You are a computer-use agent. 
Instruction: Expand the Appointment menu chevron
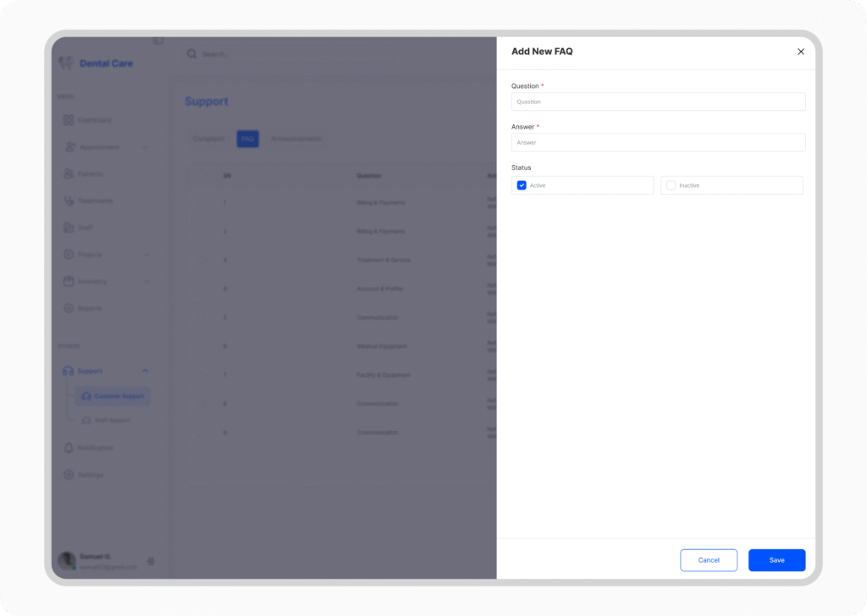point(145,147)
